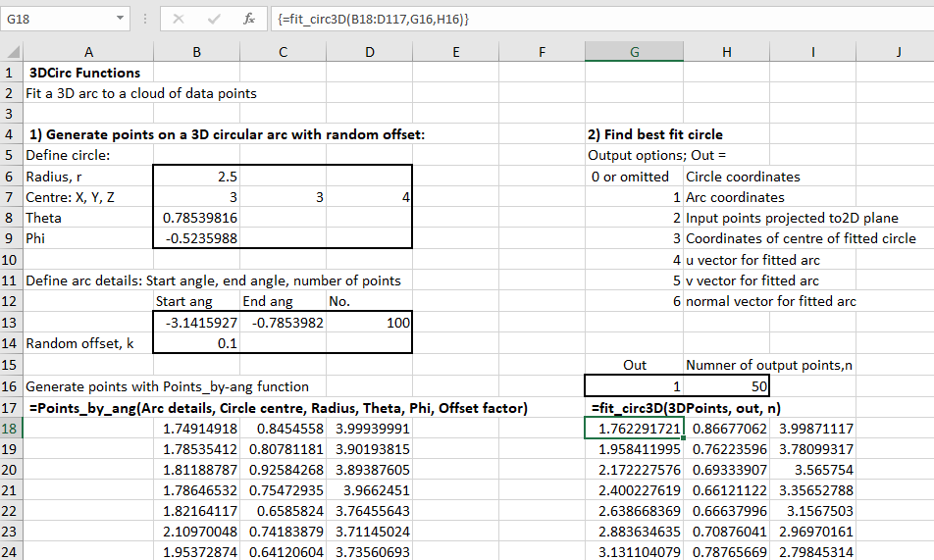
Task: Click the Select All corner triangle
Action: [11, 53]
